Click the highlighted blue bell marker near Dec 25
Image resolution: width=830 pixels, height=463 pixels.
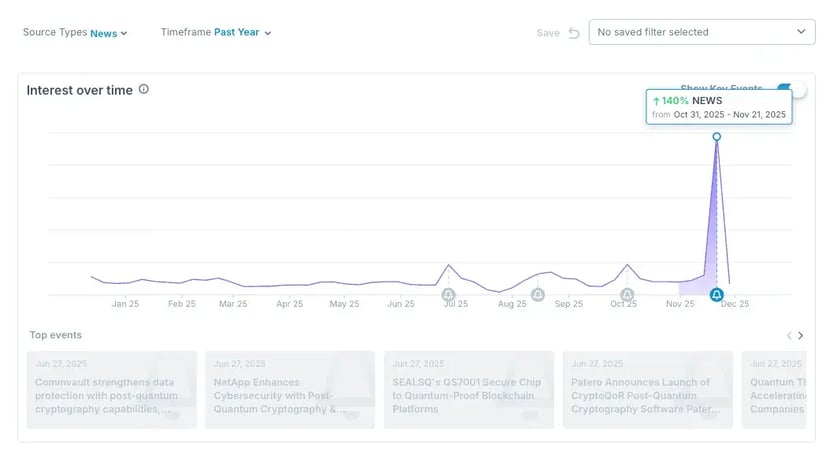click(x=716, y=295)
